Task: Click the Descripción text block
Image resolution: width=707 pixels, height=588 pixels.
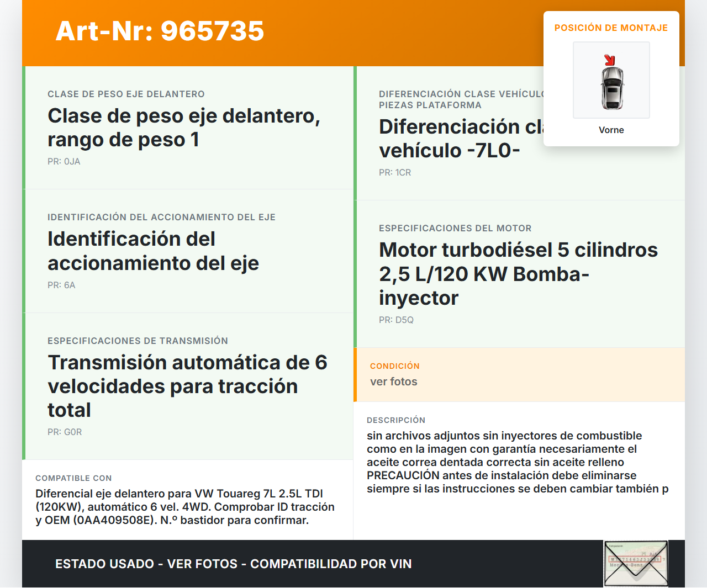Action: point(518,462)
